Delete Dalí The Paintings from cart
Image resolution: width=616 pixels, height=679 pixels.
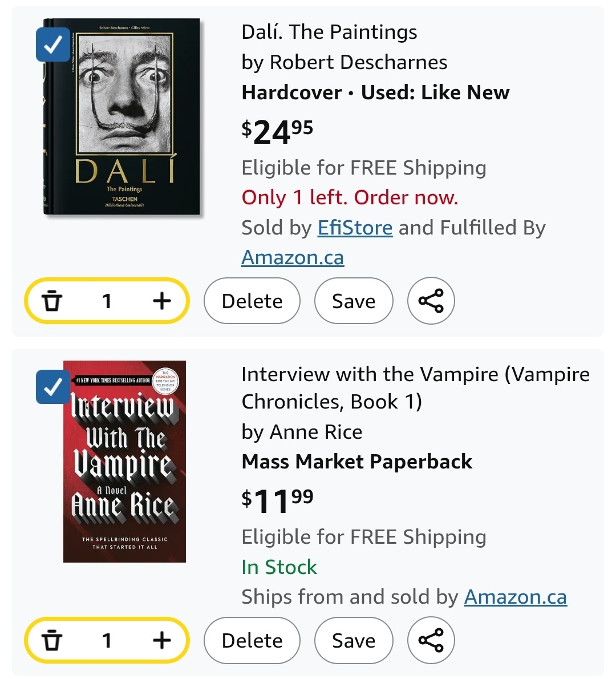252,301
